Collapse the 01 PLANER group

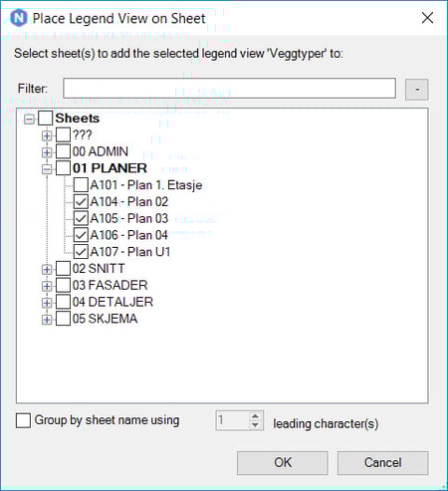47,169
